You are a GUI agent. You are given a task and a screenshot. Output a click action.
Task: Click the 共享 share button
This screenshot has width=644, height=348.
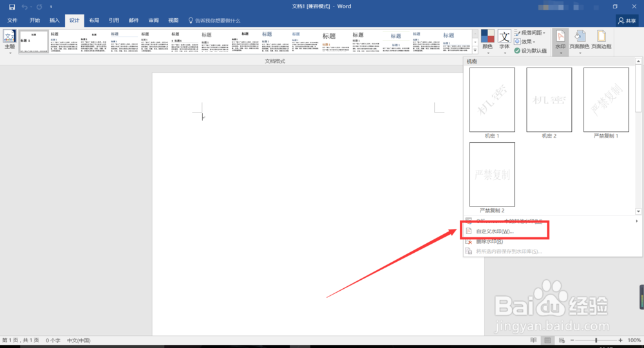pos(627,21)
